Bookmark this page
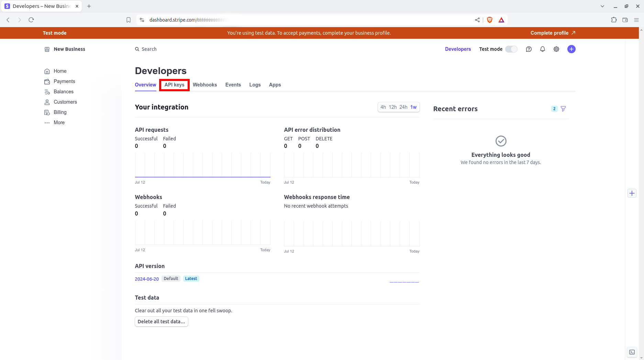 point(128,20)
